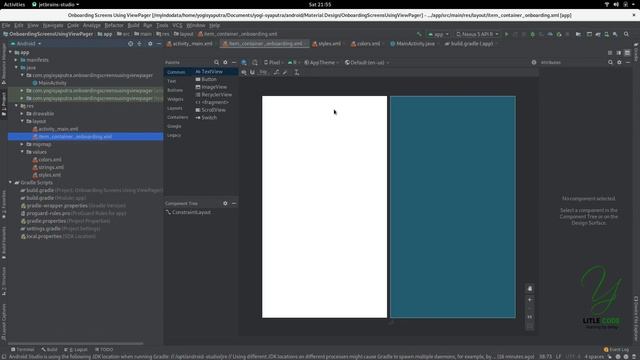Search the Palette components
Screen dimensions: 640x360
(x=216, y=62)
